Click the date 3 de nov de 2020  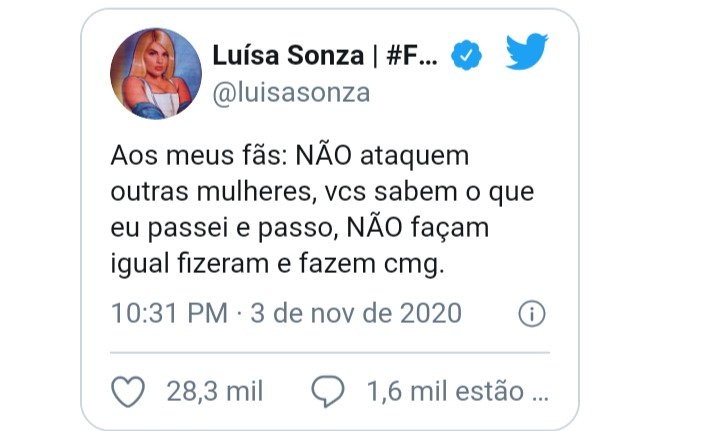pos(356,313)
